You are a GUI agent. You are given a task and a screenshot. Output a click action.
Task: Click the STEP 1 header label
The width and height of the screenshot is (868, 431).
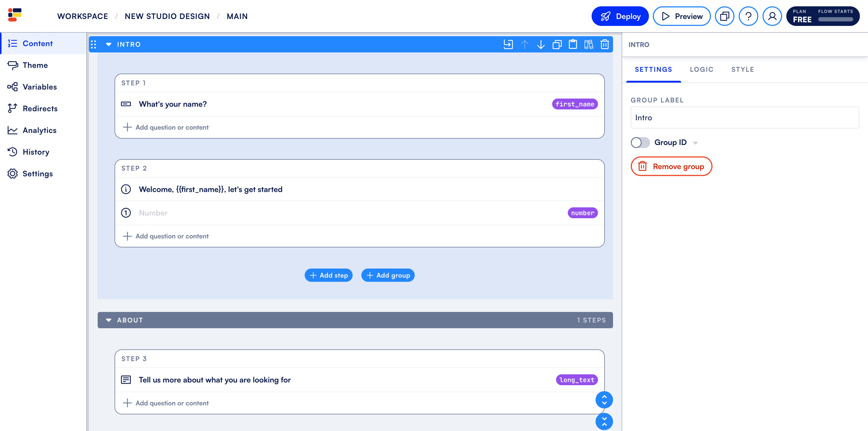pos(134,83)
